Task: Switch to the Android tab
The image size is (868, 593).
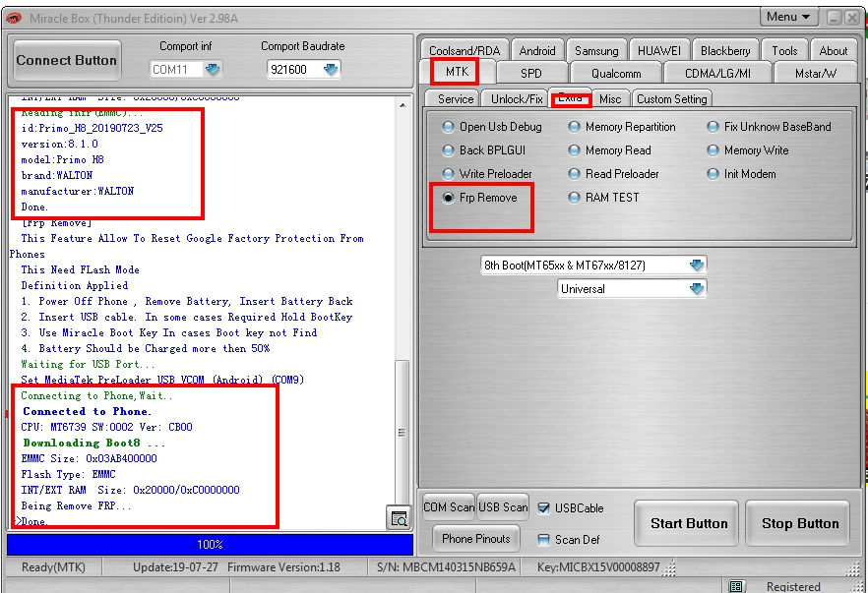Action: point(537,51)
